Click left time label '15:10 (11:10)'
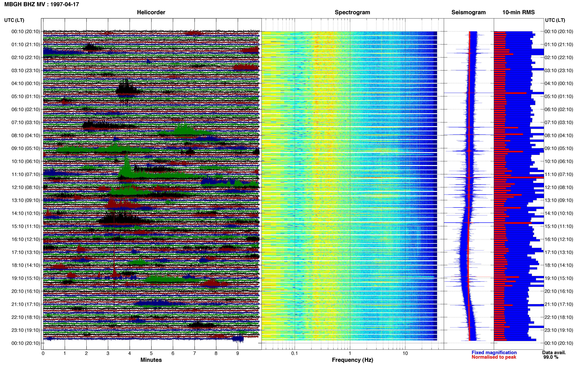This screenshot has width=588, height=368. click(x=26, y=226)
